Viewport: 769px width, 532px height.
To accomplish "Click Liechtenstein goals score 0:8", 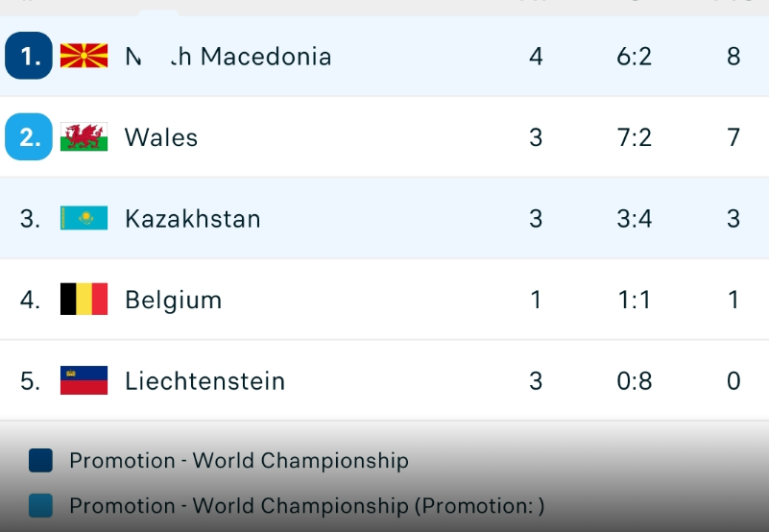I will coord(634,381).
